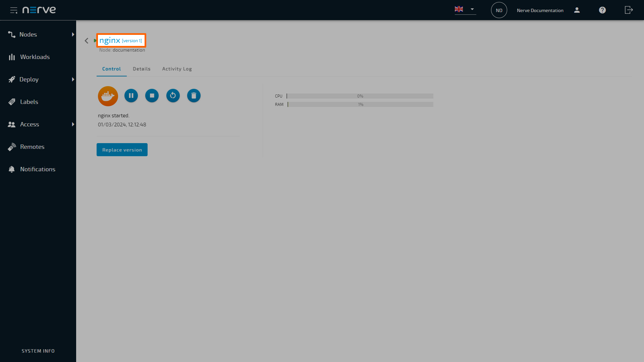This screenshot has width=644, height=362.
Task: Open Notifications section in sidebar
Action: (38, 169)
